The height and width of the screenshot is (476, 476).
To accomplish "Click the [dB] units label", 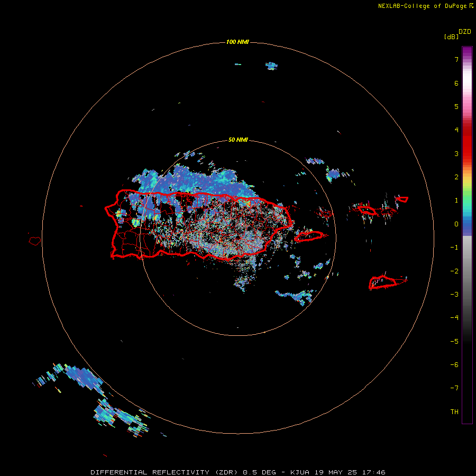I will pyautogui.click(x=452, y=36).
